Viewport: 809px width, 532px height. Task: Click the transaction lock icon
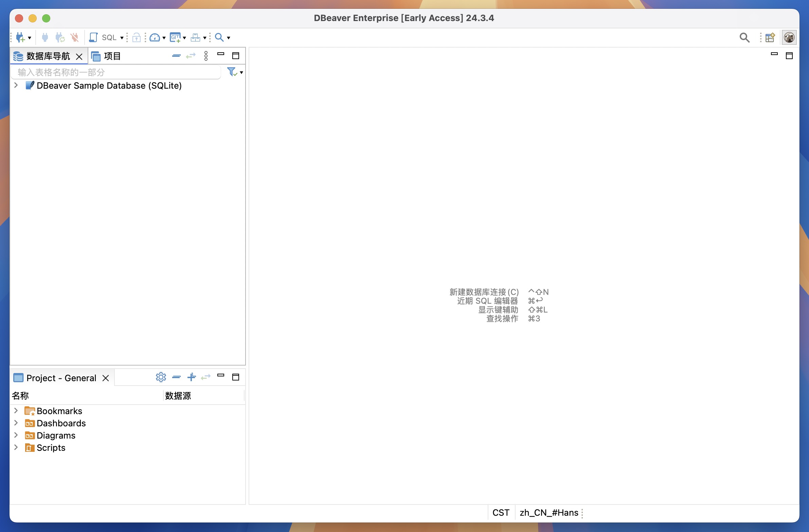tap(136, 37)
